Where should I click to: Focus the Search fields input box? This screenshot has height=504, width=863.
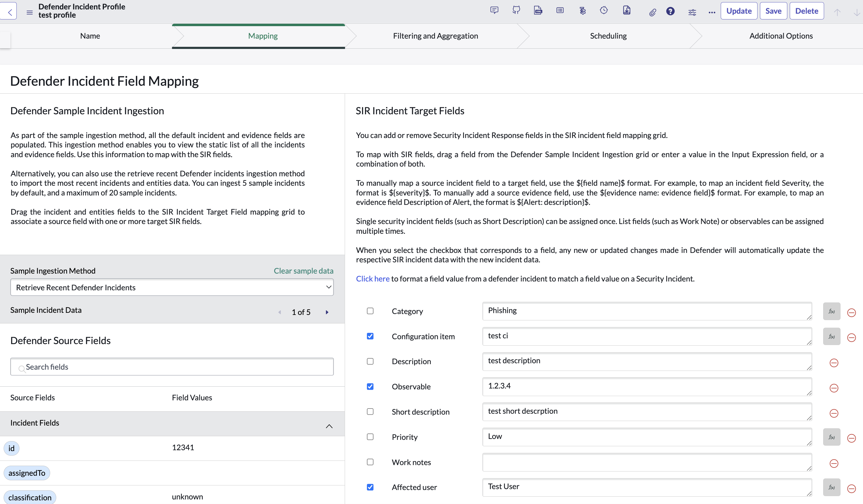(172, 367)
